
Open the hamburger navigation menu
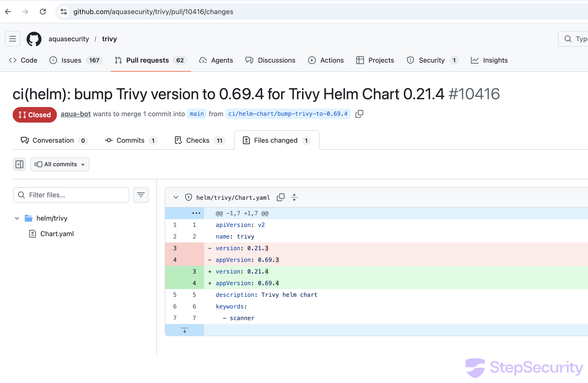click(x=13, y=39)
